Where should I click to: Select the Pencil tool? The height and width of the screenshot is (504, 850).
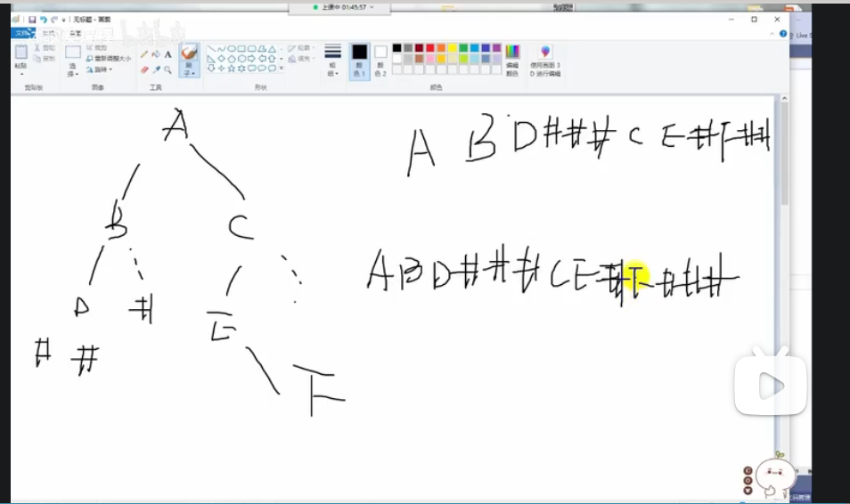pos(144,54)
